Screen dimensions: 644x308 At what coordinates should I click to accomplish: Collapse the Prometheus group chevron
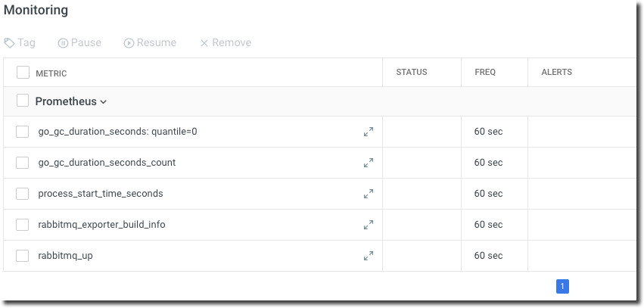[x=104, y=102]
